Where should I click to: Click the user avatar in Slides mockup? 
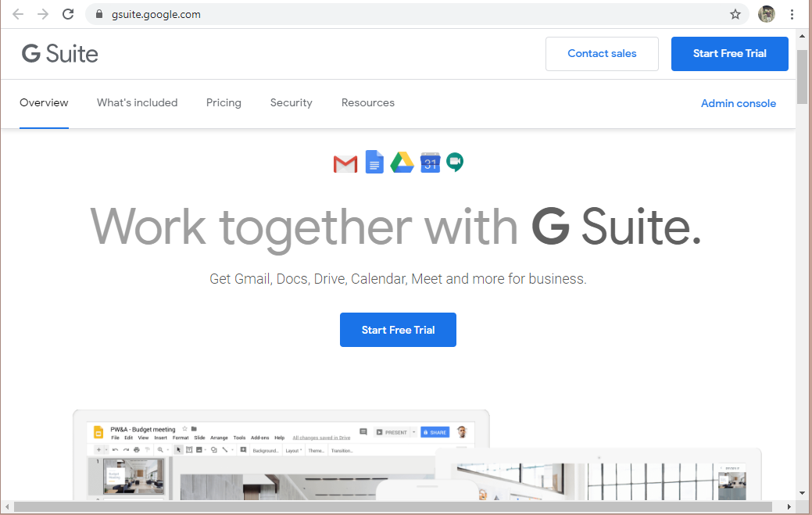coord(462,431)
